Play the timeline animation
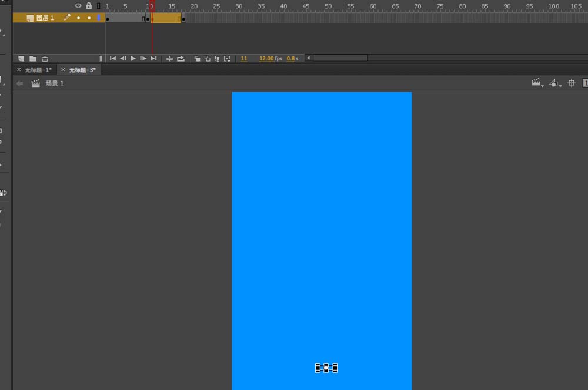The height and width of the screenshot is (390, 588). point(133,59)
